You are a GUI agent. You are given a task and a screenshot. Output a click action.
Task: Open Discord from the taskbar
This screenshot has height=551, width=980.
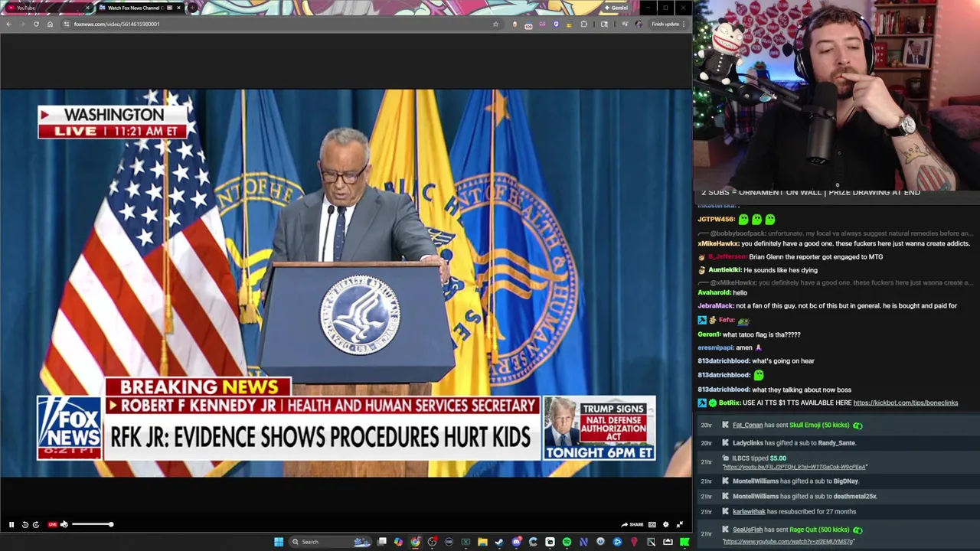point(516,542)
